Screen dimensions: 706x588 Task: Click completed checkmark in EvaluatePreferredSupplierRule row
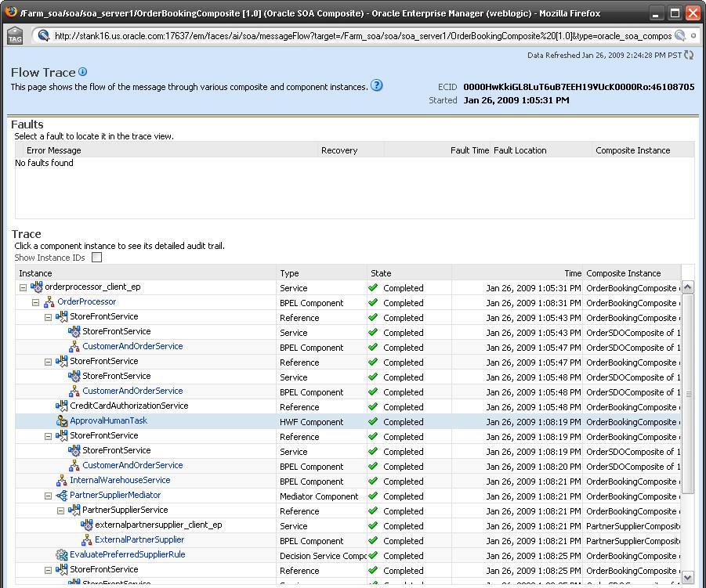[x=373, y=555]
